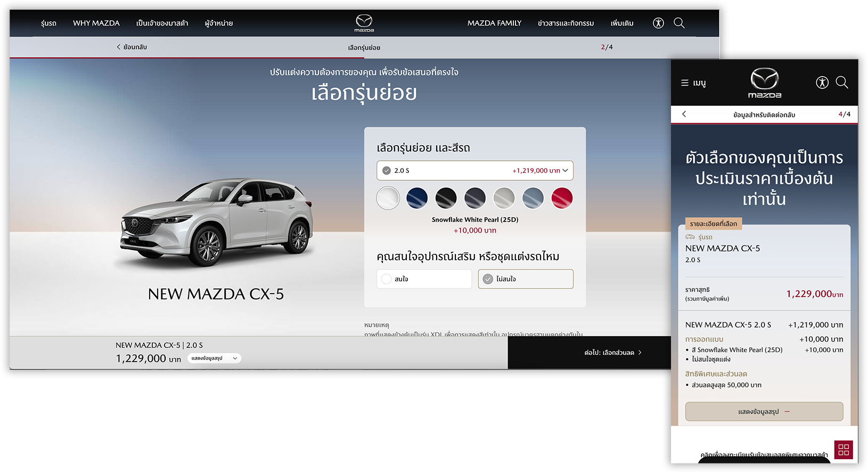The width and height of the screenshot is (868, 473).
Task: Expand แสดงข้อมูลสรุป dropdown in bottom bar
Action: [x=214, y=359]
